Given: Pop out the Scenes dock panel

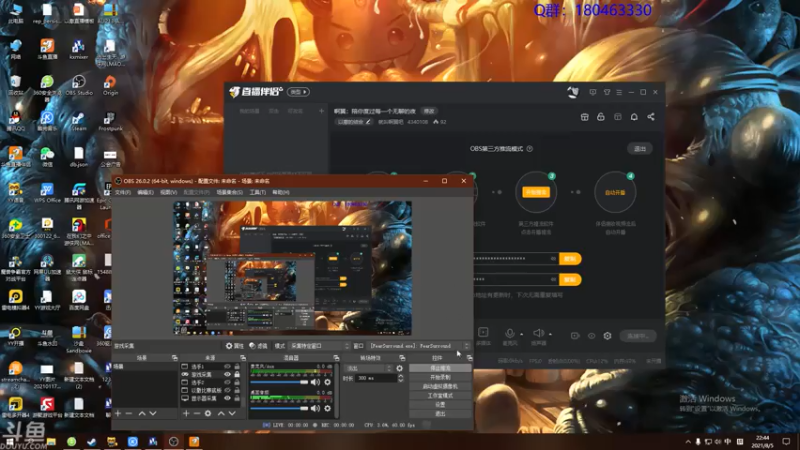Looking at the screenshot, I should pyautogui.click(x=174, y=358).
